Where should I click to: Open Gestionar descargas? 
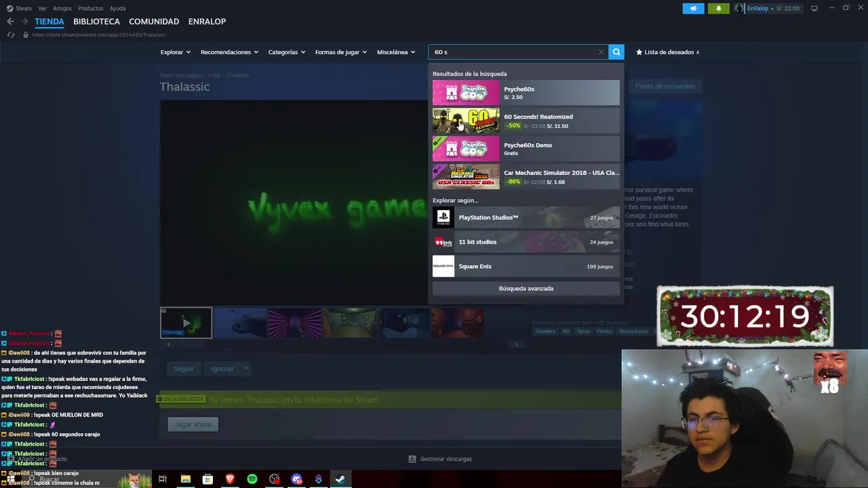point(440,459)
